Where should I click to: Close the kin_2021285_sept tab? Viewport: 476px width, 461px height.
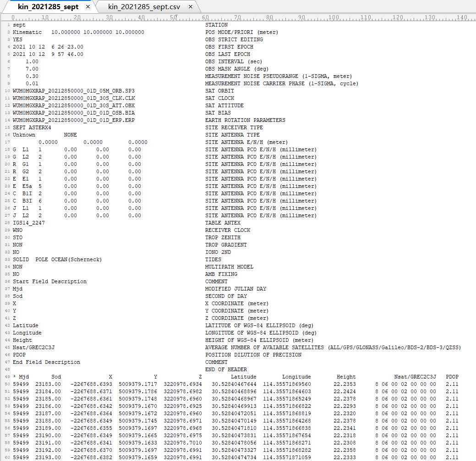click(x=88, y=7)
